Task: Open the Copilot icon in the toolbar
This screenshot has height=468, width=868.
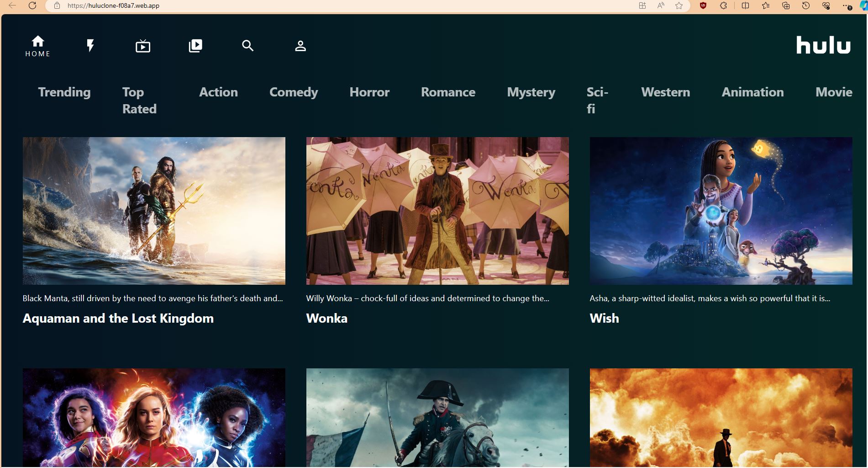Action: pyautogui.click(x=862, y=6)
